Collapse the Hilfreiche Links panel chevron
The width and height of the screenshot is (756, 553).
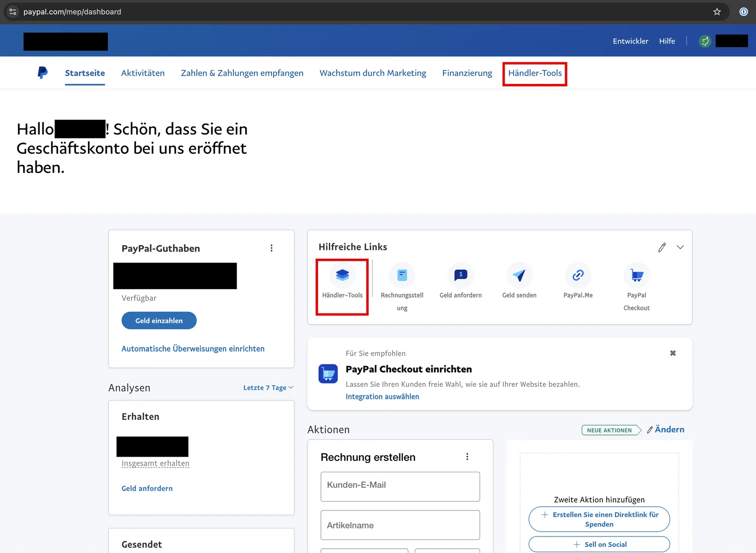[680, 247]
